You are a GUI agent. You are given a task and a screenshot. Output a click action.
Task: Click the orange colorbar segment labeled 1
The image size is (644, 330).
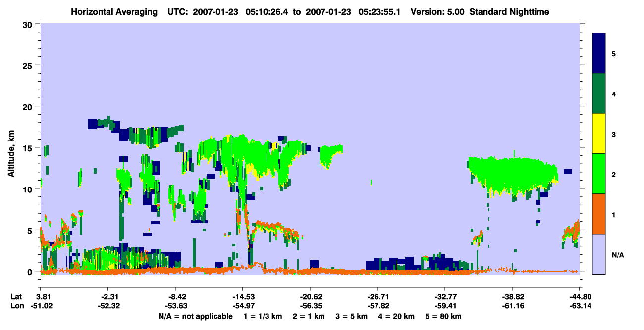click(599, 214)
